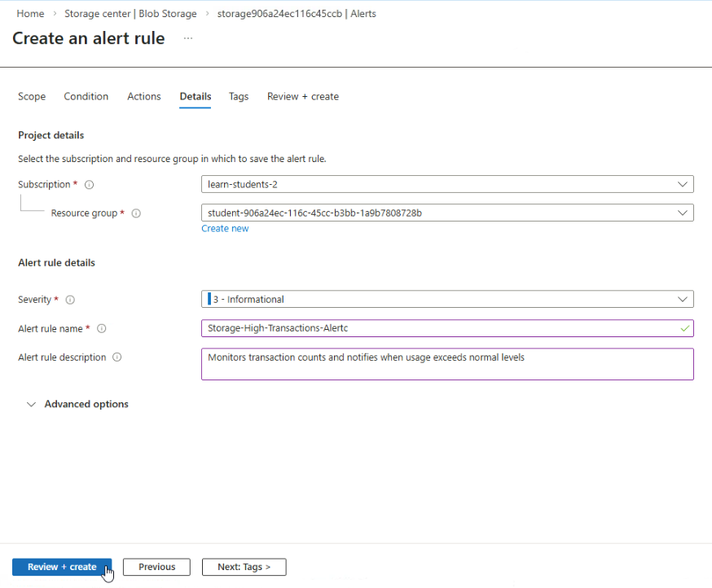Click the Create new resource group link

[x=225, y=229]
